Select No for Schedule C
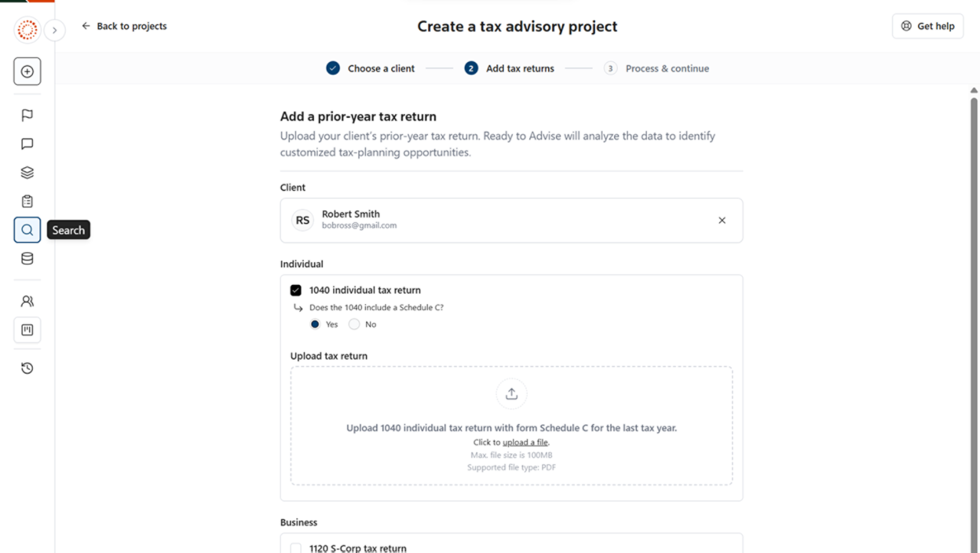Image resolution: width=980 pixels, height=553 pixels. pyautogui.click(x=354, y=324)
